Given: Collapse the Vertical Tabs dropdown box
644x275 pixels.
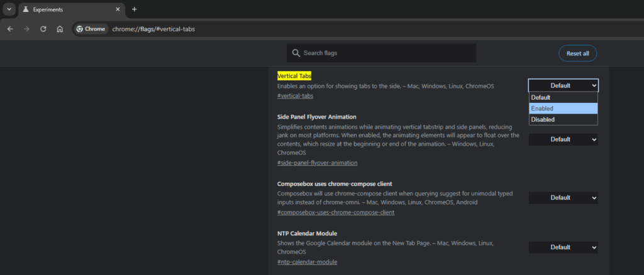Looking at the screenshot, I should point(563,85).
